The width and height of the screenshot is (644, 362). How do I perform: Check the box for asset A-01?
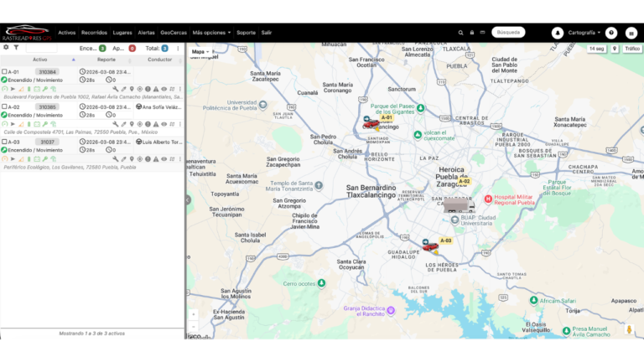[x=4, y=71]
